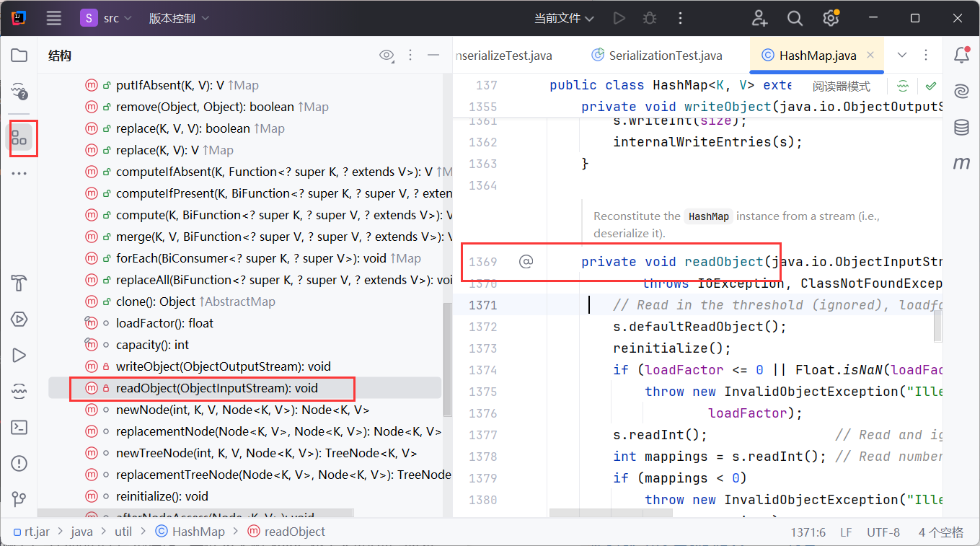Viewport: 980px width, 546px height.
Task: Switch to the SerializationTest.java tab
Action: [x=665, y=56]
